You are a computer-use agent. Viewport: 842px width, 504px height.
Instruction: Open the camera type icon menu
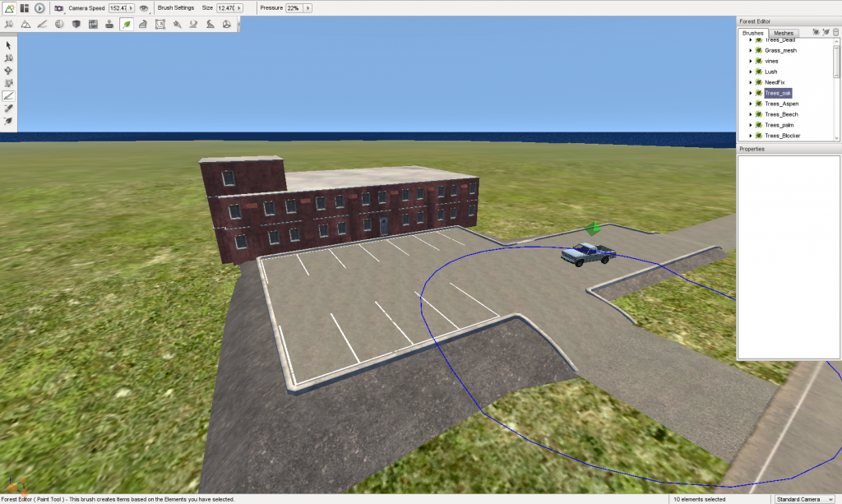pos(59,8)
